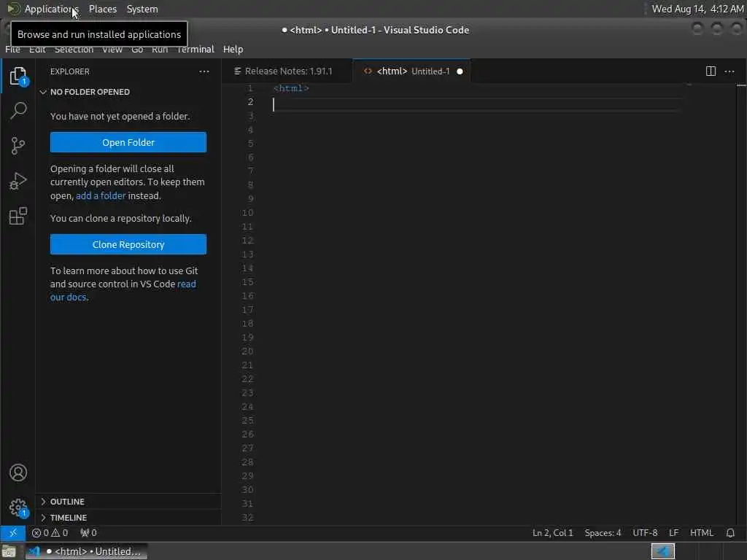The height and width of the screenshot is (560, 747).
Task: Open the editor more actions ellipsis
Action: (x=729, y=71)
